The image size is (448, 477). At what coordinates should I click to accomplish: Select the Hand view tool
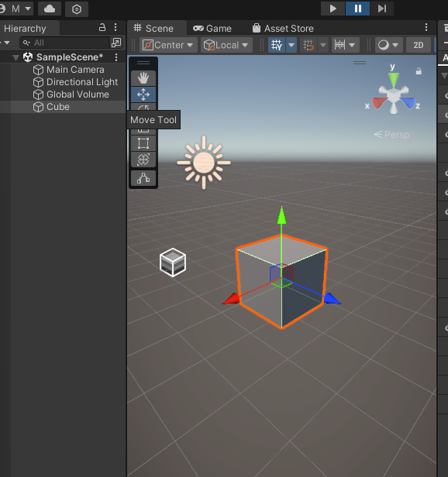pyautogui.click(x=143, y=78)
